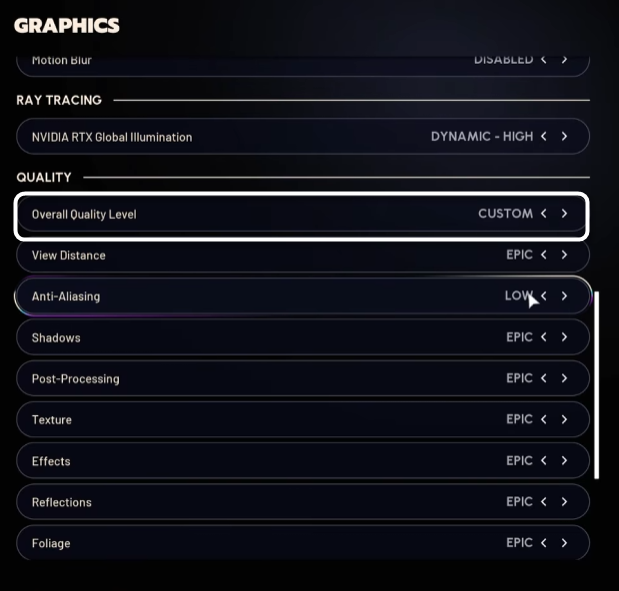Decrease View Distance with left arrow

point(544,255)
